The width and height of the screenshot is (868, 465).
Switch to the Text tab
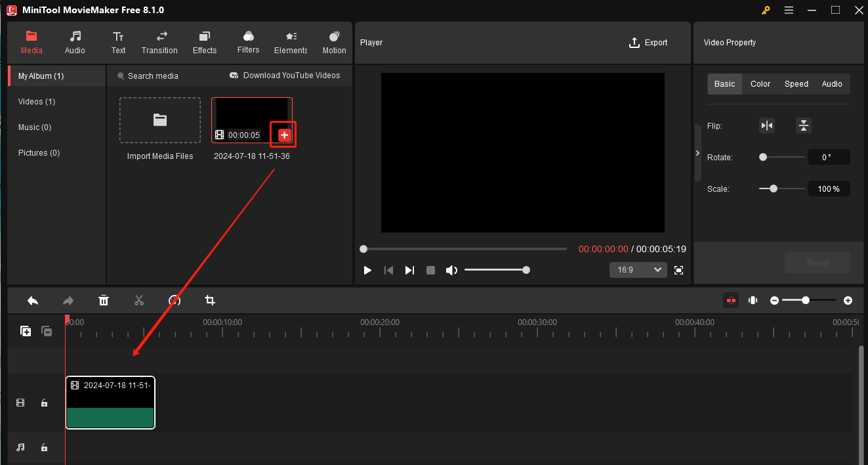point(118,43)
